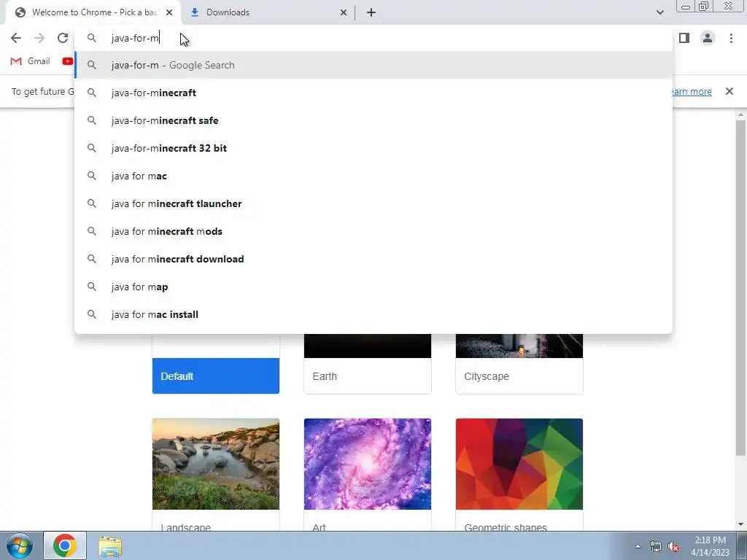This screenshot has height=560, width=747.
Task: Choose the 'java-for-m - Google Search' suggestion
Action: 373,65
